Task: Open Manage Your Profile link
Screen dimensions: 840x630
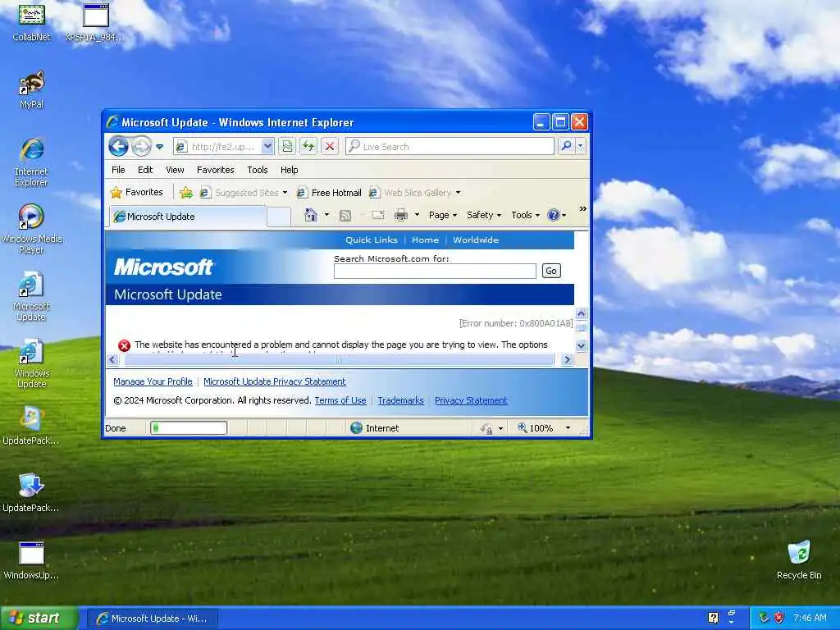Action: [x=153, y=381]
